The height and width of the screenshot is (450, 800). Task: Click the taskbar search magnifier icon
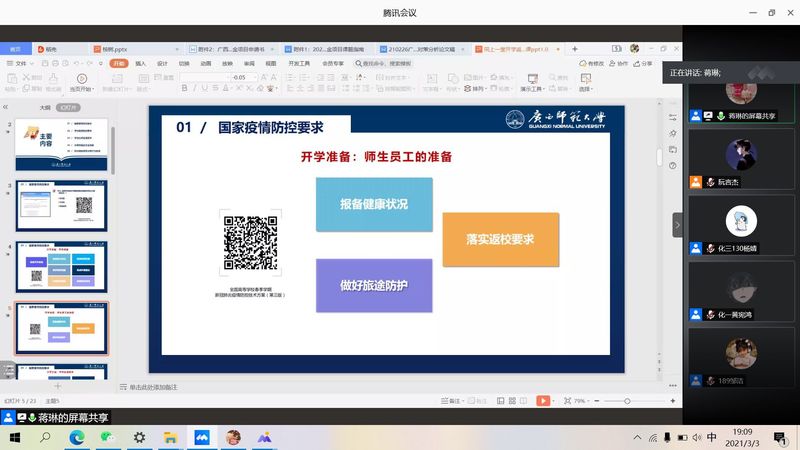(44, 437)
